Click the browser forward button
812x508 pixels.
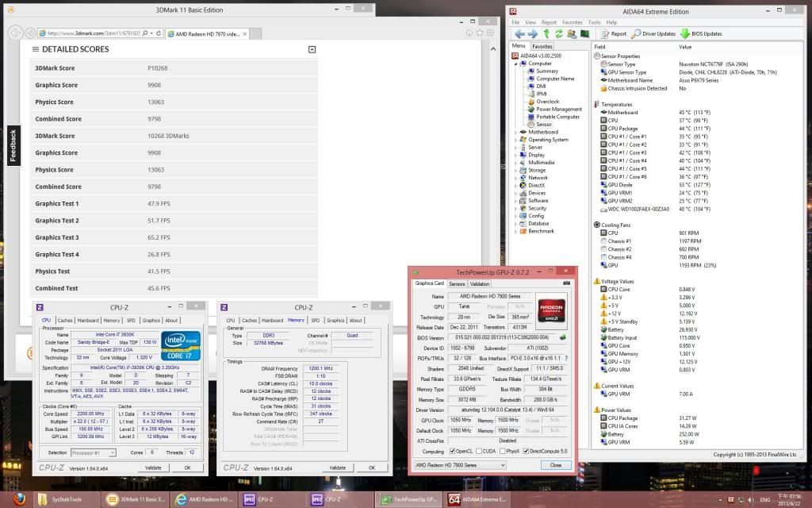click(x=31, y=33)
